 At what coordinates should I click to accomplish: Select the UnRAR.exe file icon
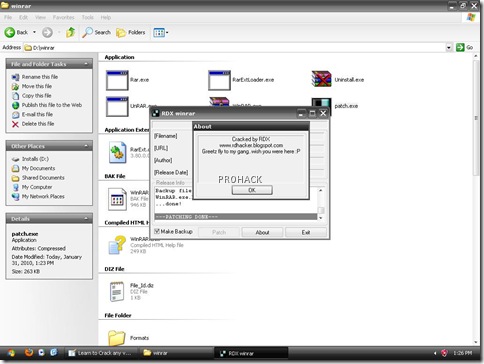117,106
